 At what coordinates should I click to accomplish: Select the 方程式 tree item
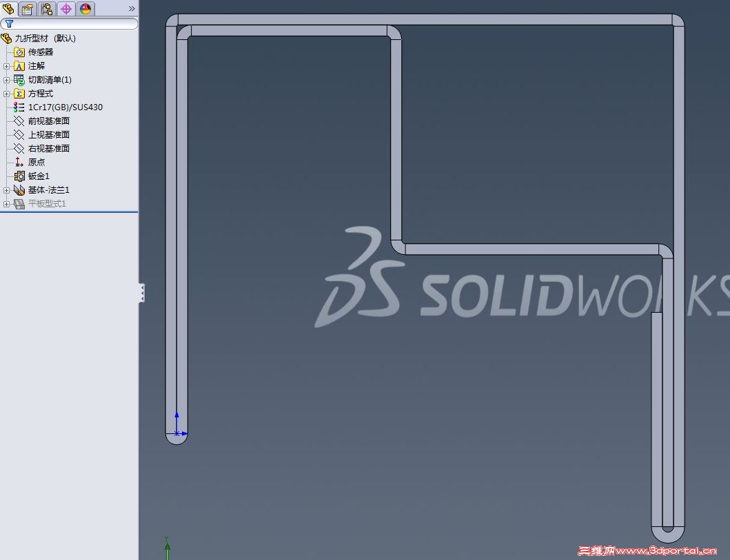coord(41,94)
